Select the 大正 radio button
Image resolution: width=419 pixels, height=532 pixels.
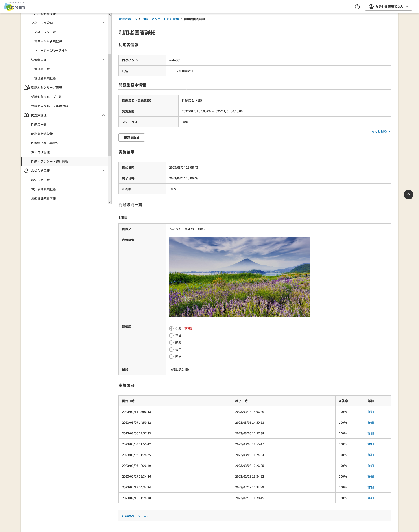(x=171, y=350)
